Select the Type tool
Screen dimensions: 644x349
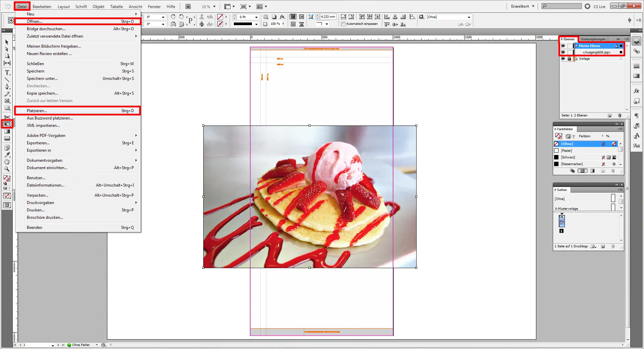click(7, 72)
